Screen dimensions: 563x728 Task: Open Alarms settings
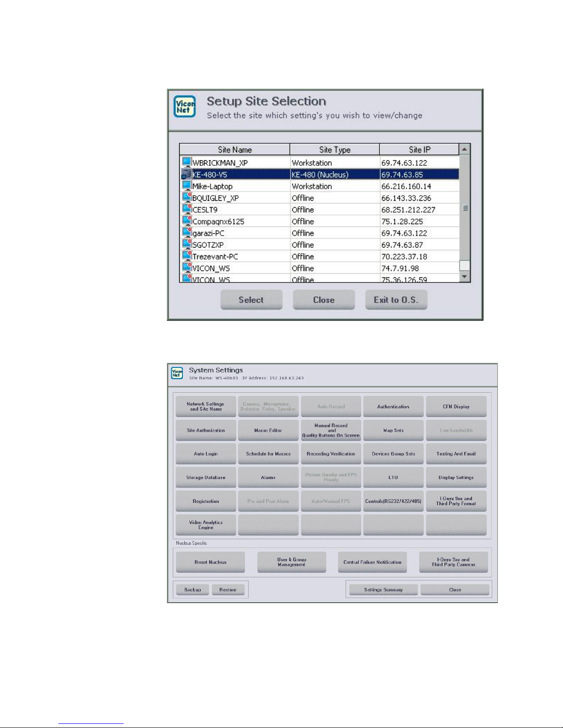[x=268, y=478]
